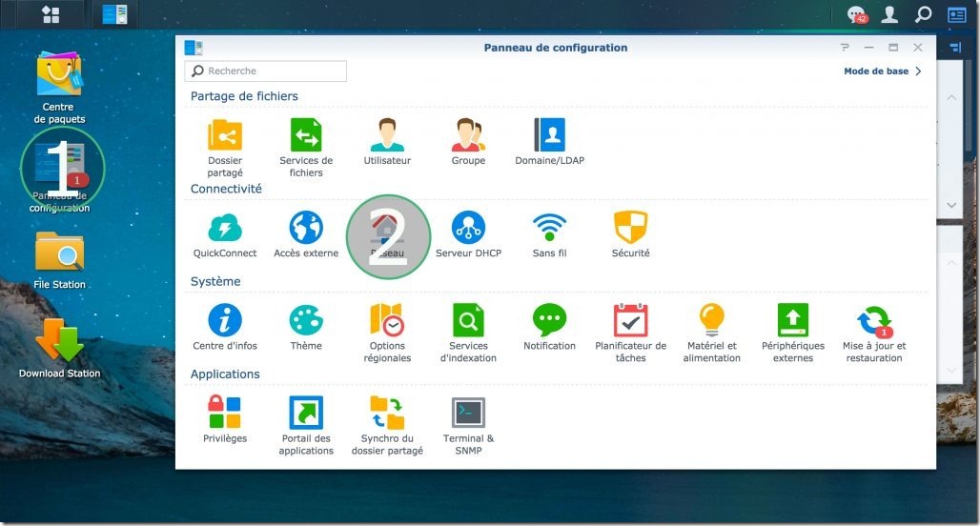The width and height of the screenshot is (980, 526).
Task: Open Privilèges settings
Action: 225,420
